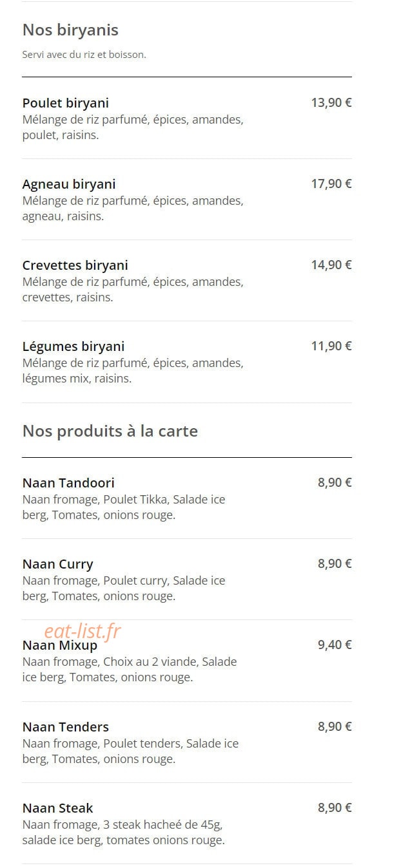Click the 13,90 € Poulet biryani price
The width and height of the screenshot is (401, 868).
pos(331,102)
